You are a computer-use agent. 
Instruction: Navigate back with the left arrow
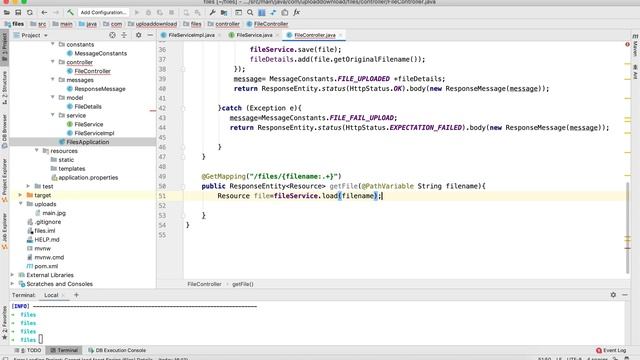coord(44,13)
